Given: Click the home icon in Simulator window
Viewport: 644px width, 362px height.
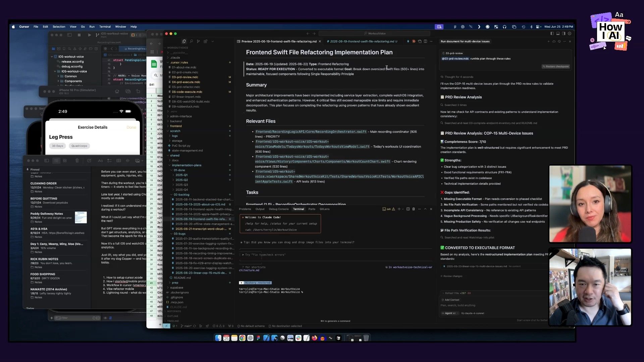Looking at the screenshot, I should [x=117, y=91].
